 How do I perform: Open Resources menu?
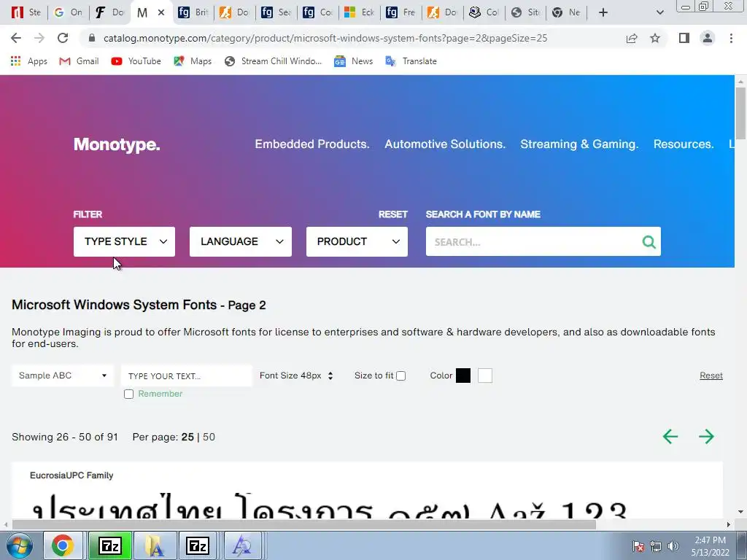click(683, 144)
